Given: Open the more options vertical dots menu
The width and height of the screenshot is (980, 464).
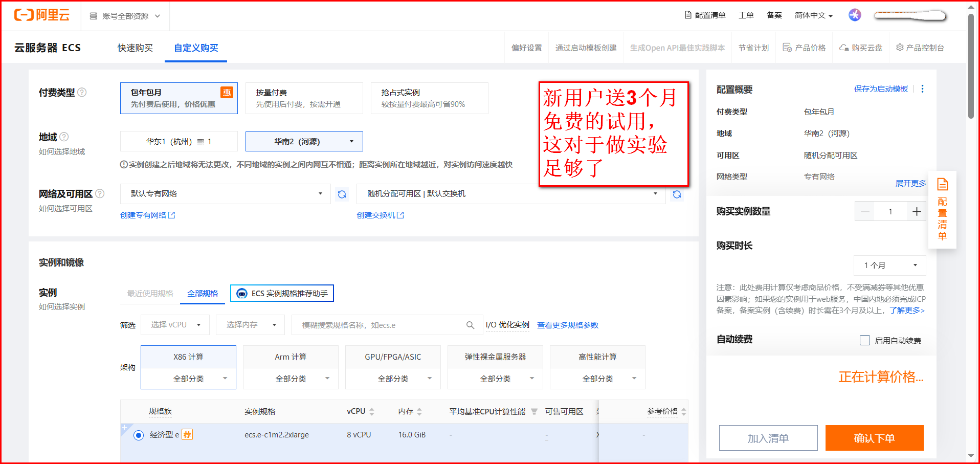Looking at the screenshot, I should (922, 89).
